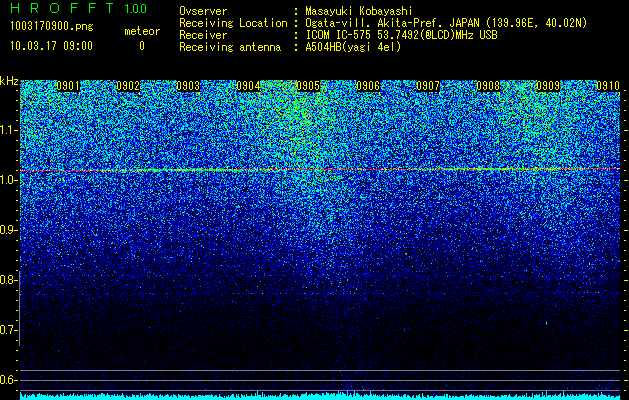The width and height of the screenshot is (629, 400).
Task: Click the 0.8 frequency axis label
Action: 8,280
